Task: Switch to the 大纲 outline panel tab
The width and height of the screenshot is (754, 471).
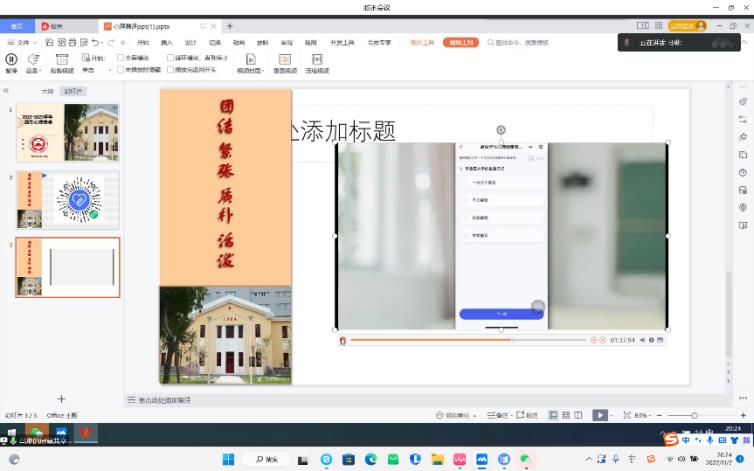Action: tap(47, 90)
